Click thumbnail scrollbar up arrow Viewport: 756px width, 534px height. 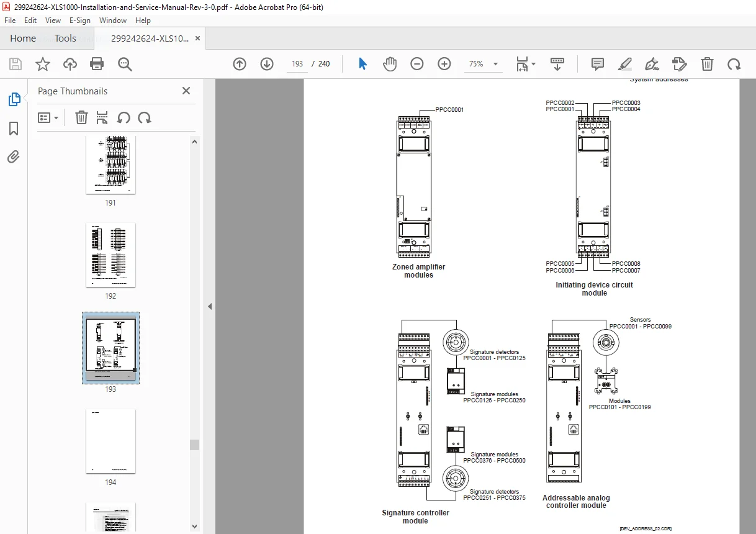pos(195,142)
